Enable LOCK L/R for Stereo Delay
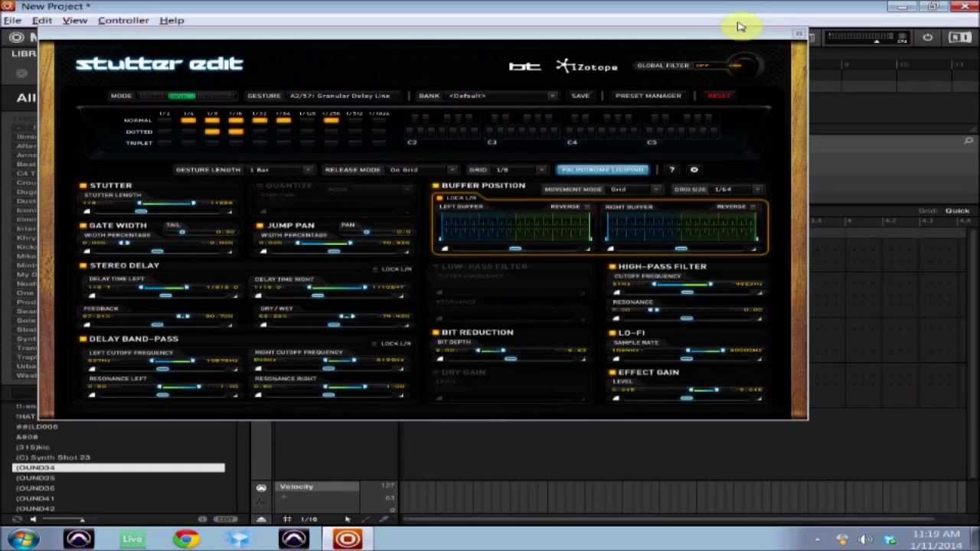Viewport: 980px width, 551px height. (375, 269)
